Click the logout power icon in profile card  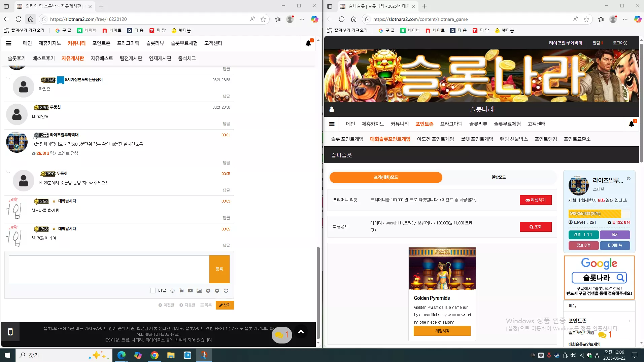point(629,179)
